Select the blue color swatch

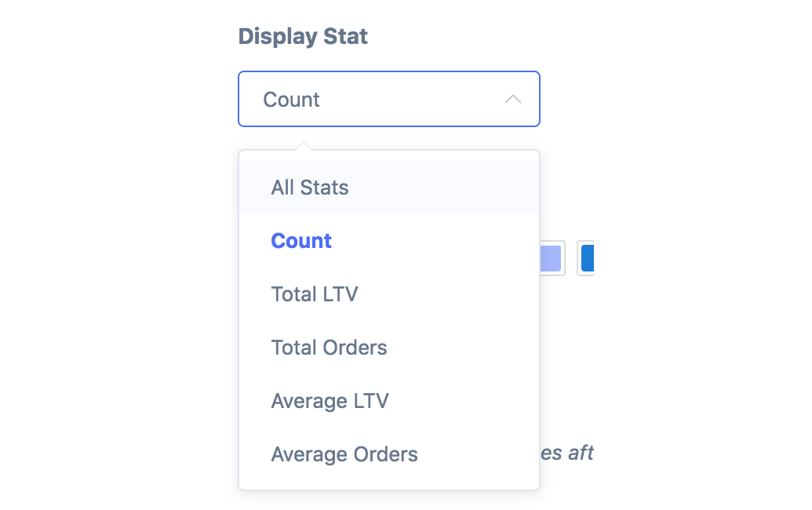pos(587,258)
